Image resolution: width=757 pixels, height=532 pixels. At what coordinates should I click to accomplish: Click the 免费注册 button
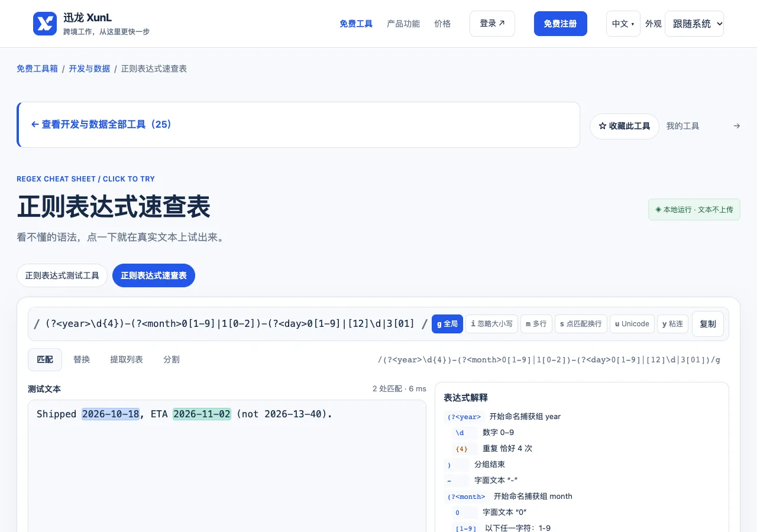click(561, 24)
